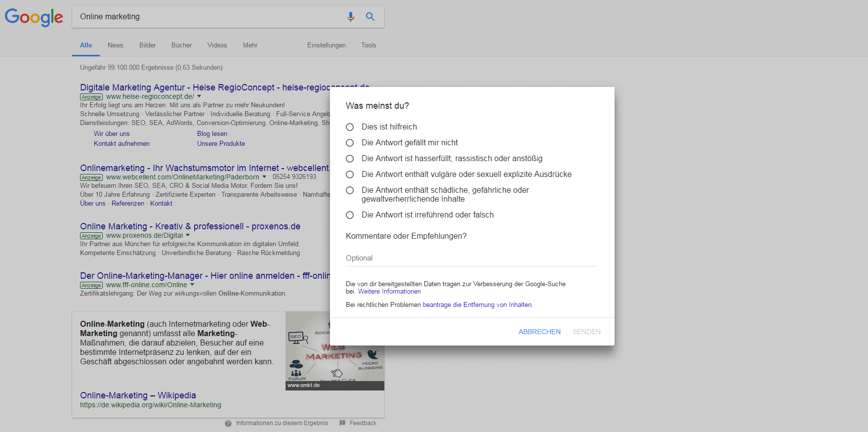Expand dropdown arrow next to proxenos.de/Digital URL

pyautogui.click(x=188, y=235)
